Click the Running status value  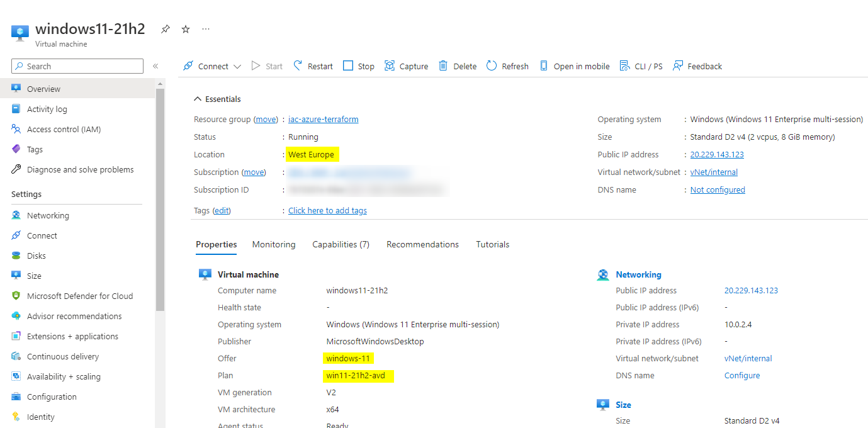click(303, 137)
